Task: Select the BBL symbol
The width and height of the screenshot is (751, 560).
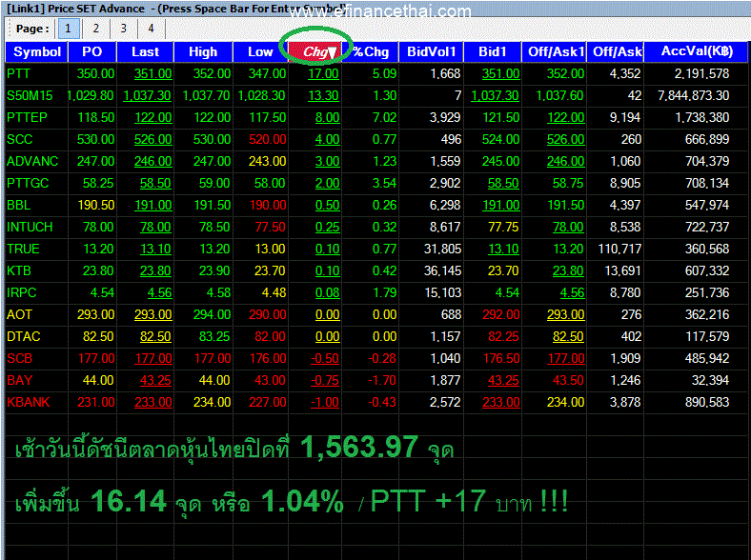Action: pos(19,206)
